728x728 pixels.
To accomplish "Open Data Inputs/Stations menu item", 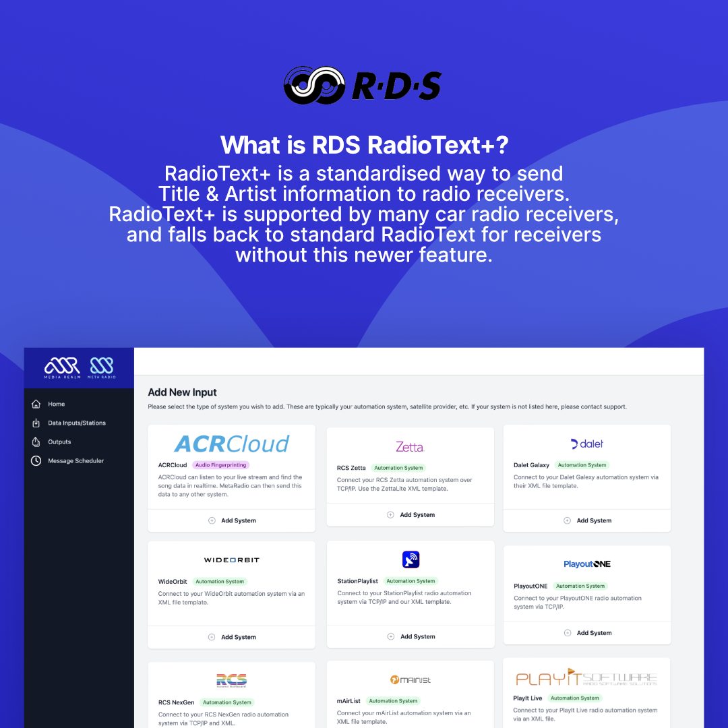I will pyautogui.click(x=77, y=423).
